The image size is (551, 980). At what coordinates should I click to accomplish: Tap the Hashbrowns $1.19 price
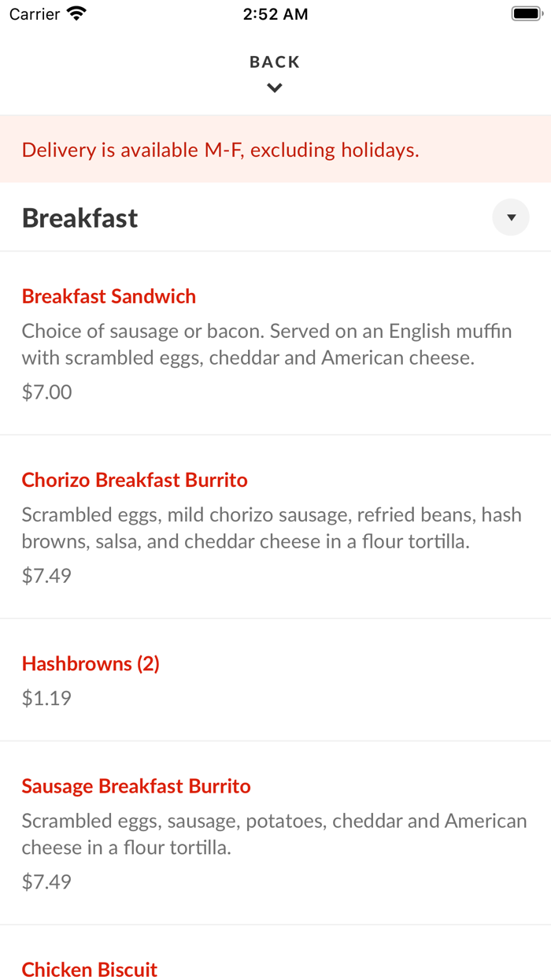47,698
